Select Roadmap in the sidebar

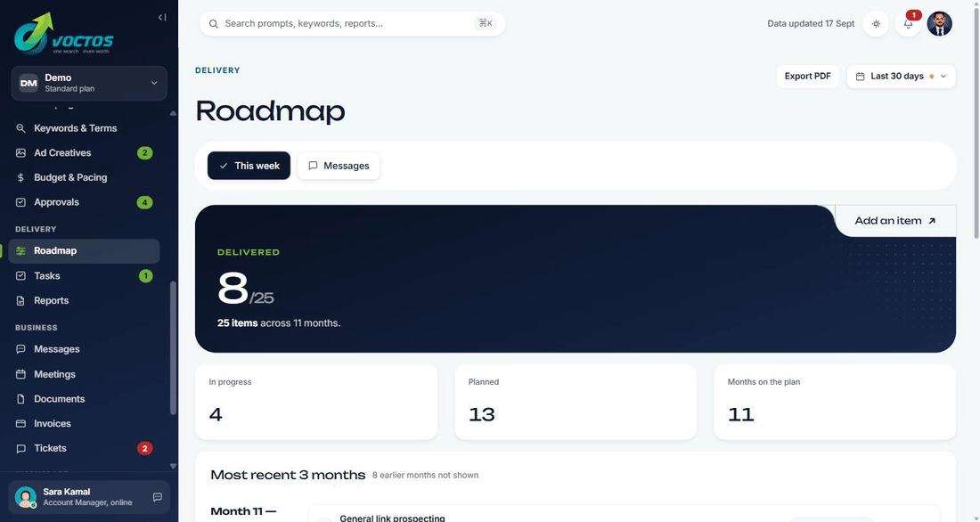point(84,250)
